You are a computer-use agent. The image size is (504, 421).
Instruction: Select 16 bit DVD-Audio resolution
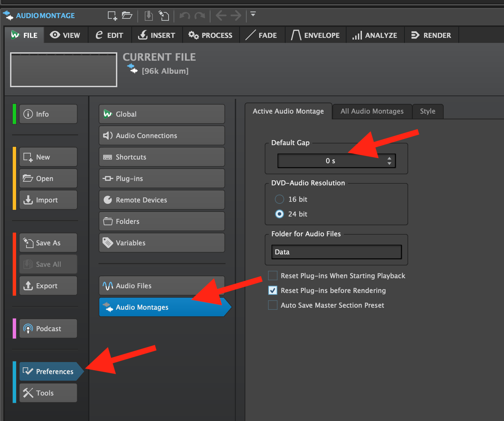click(279, 199)
